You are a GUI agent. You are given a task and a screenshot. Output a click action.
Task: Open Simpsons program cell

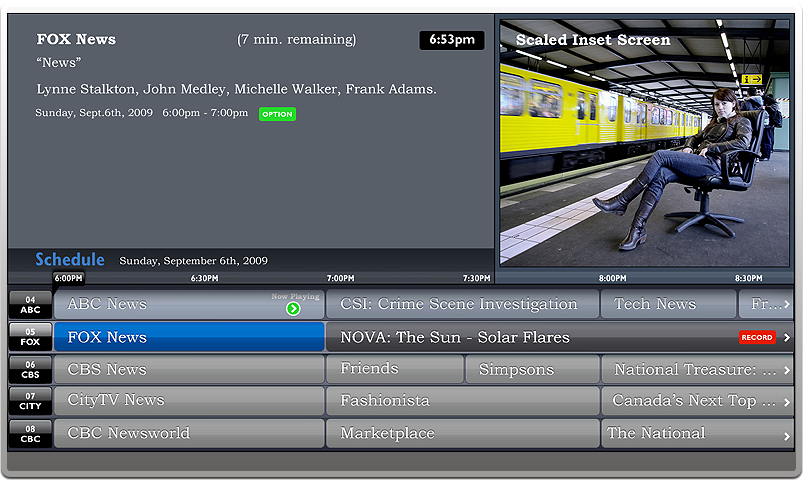(x=532, y=369)
